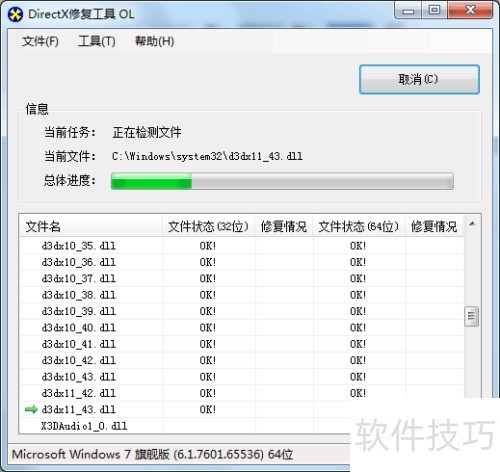Open the 文件(F) menu
Screen dimensions: 500x472
pyautogui.click(x=40, y=41)
